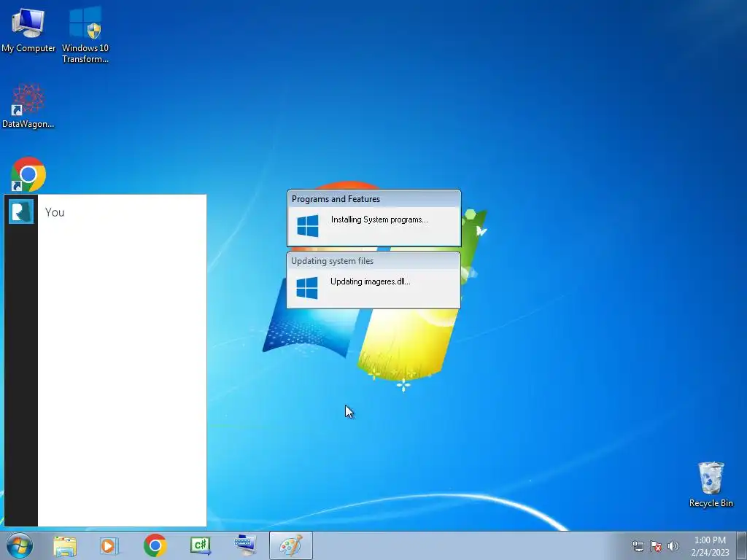Click the network tray icon
The height and width of the screenshot is (560, 747).
click(x=638, y=546)
